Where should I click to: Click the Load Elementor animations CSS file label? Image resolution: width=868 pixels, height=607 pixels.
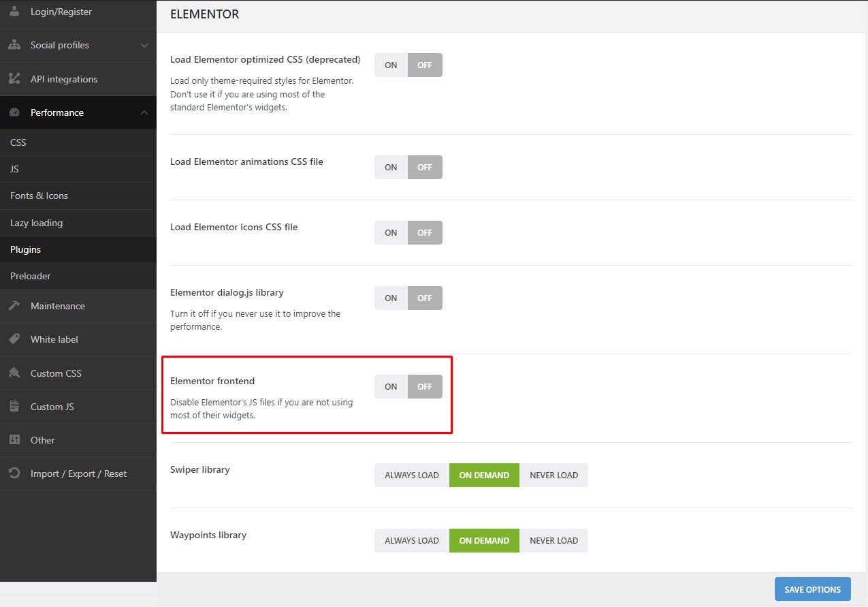coord(246,161)
